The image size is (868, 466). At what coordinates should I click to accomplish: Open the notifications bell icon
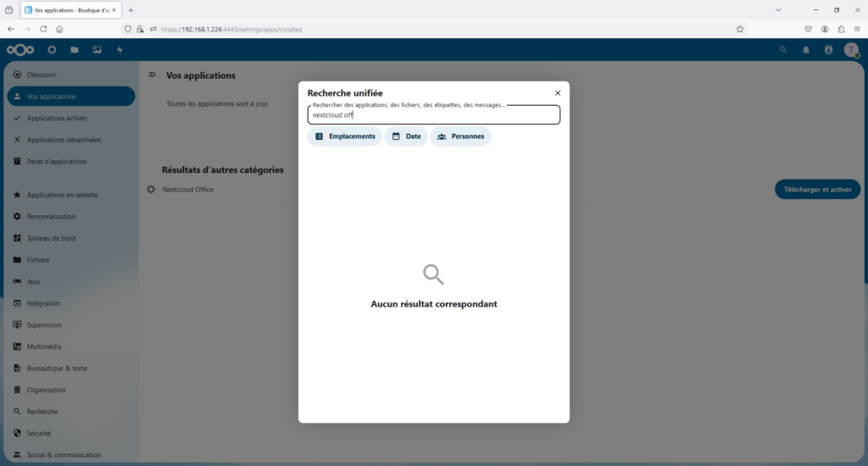pos(806,50)
